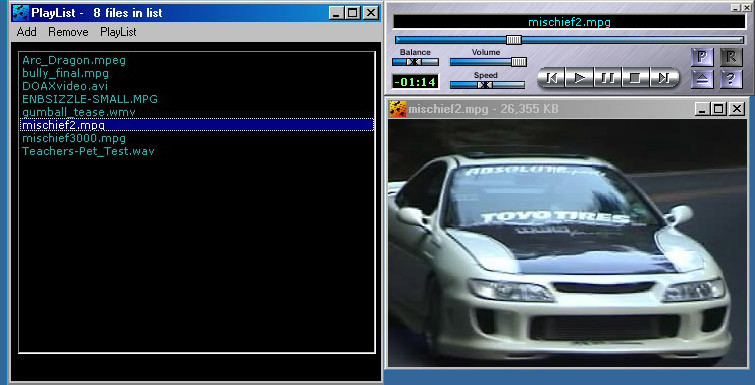Click the video window title bar icon
Image resolution: width=755 pixels, height=385 pixels.
tap(398, 109)
